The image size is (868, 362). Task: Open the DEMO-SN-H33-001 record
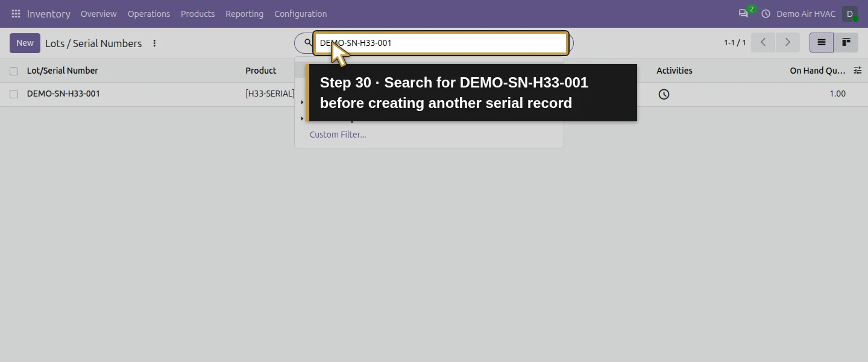(x=63, y=94)
